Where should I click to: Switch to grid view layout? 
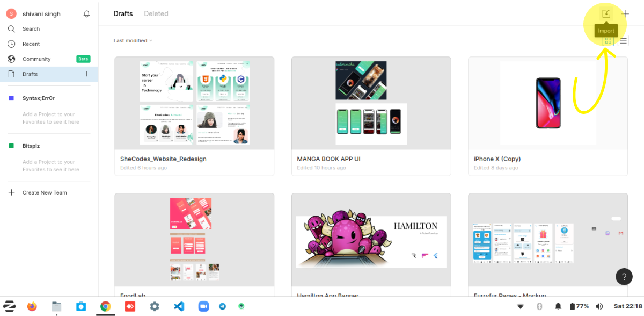[608, 40]
